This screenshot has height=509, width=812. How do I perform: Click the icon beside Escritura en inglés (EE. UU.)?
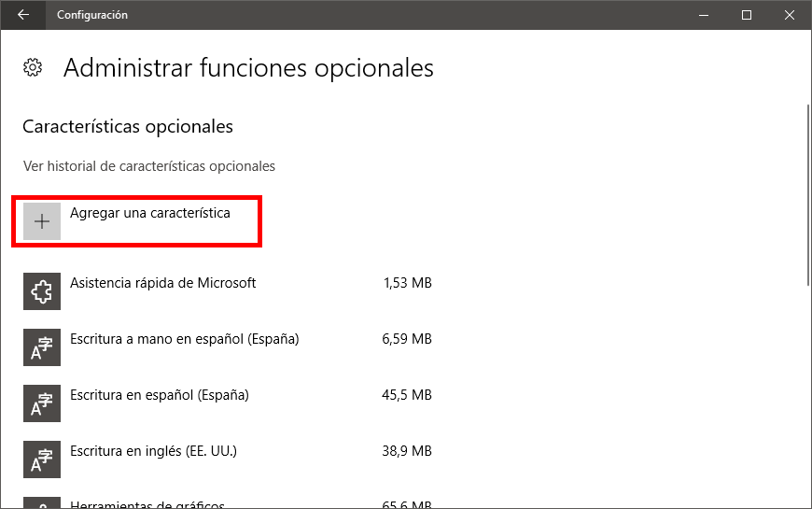point(42,460)
